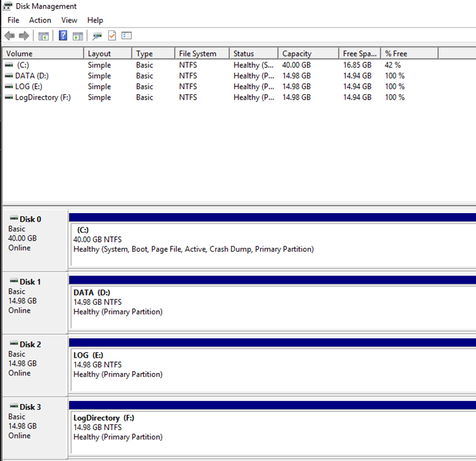The width and height of the screenshot is (476, 461).
Task: Open the View menu
Action: [x=69, y=20]
